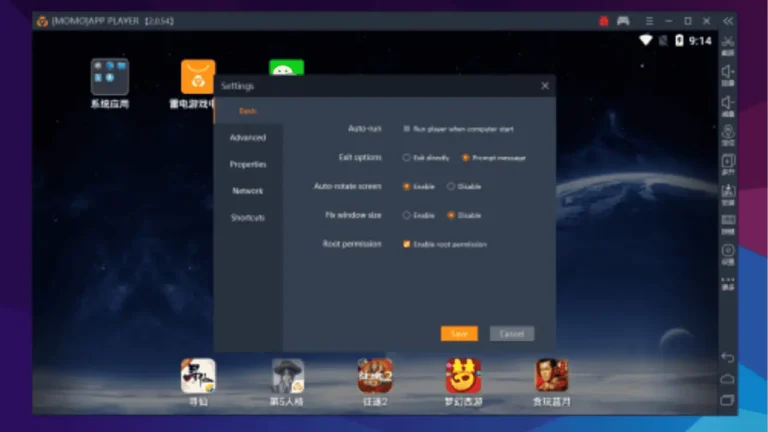Select Enable for Auto-rotate screen

point(407,187)
